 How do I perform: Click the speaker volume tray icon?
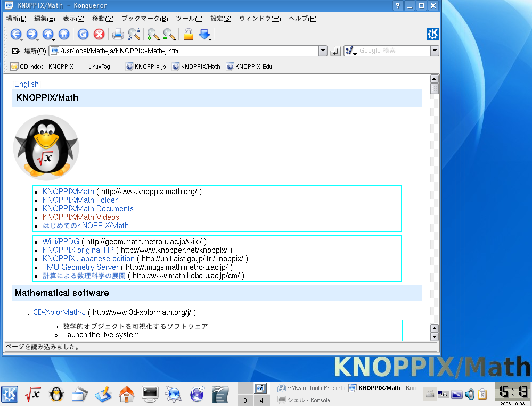coord(470,394)
